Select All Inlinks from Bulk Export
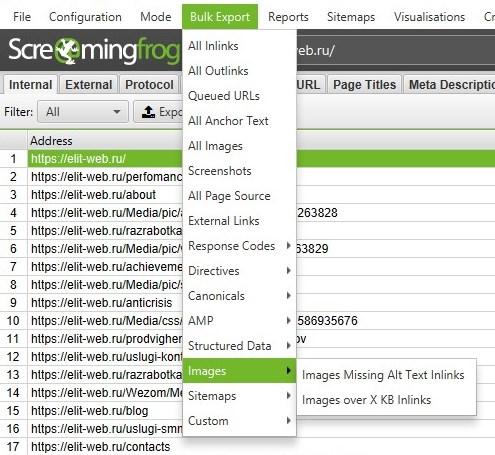Screen dimensions: 495x455 tap(213, 46)
